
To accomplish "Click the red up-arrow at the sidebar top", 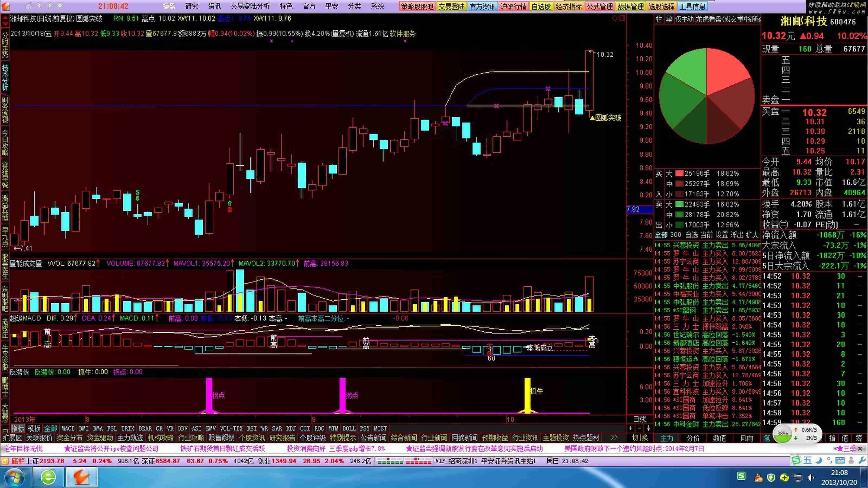I will (5, 17).
